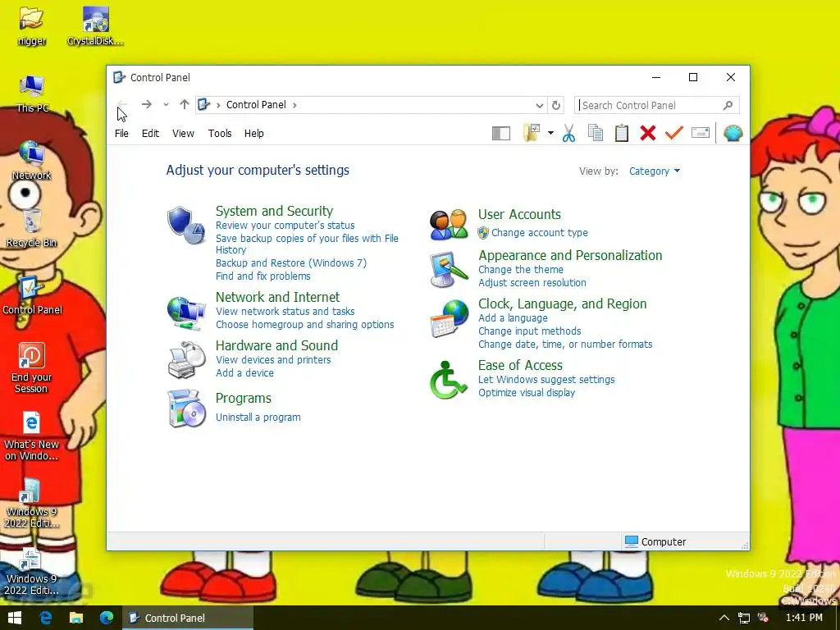840x630 pixels.
Task: Open the Help menu
Action: (254, 134)
